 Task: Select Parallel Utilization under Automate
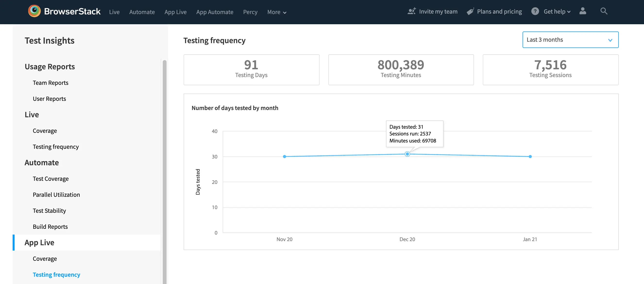point(56,195)
